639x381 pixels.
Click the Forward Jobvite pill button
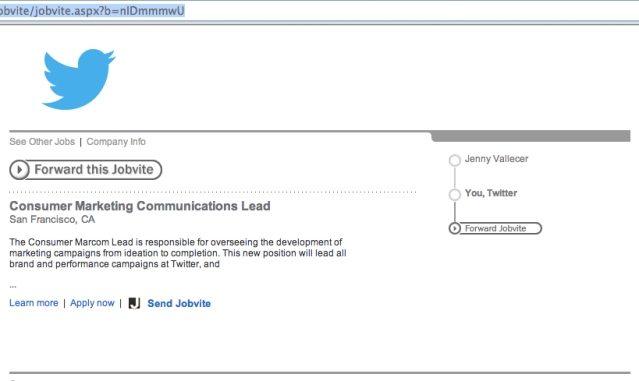[x=495, y=228]
